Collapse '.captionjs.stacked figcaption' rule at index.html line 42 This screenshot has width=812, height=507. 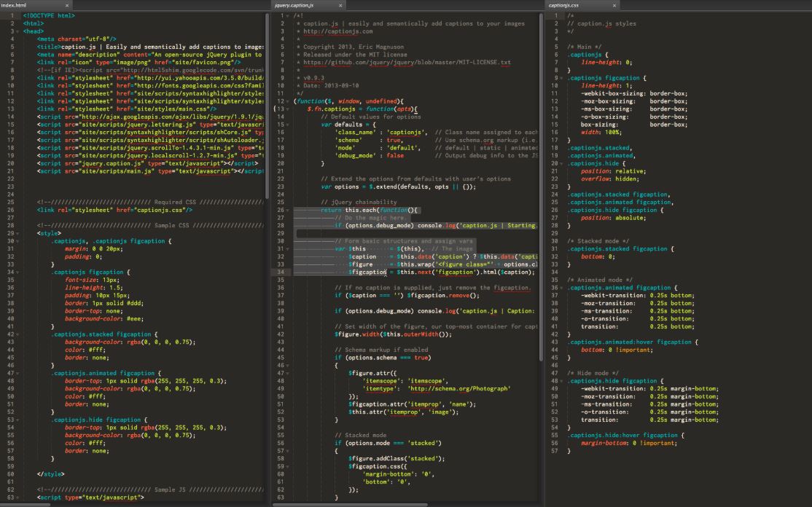point(17,334)
